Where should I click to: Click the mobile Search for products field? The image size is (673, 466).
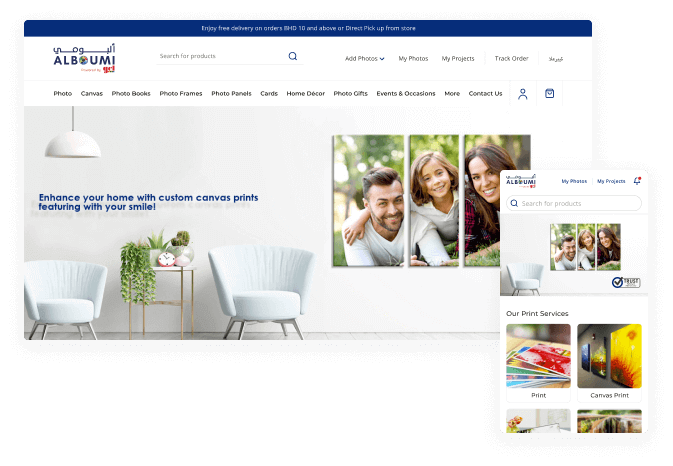(574, 203)
